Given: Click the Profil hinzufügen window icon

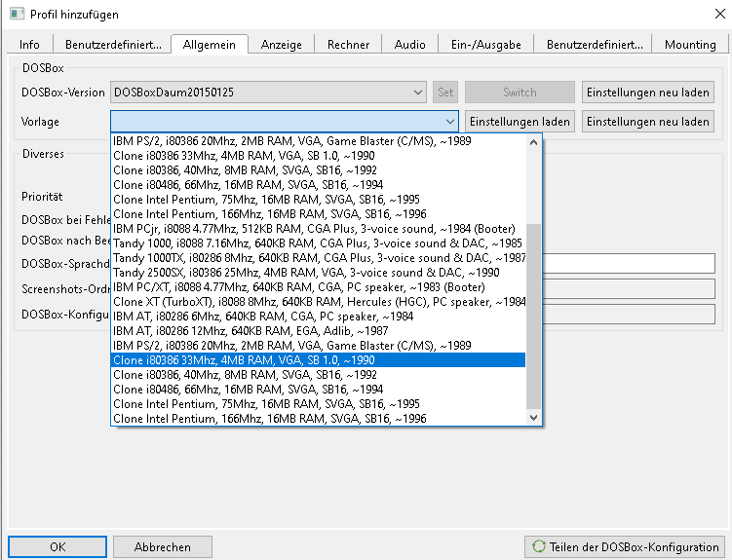Looking at the screenshot, I should click(14, 15).
